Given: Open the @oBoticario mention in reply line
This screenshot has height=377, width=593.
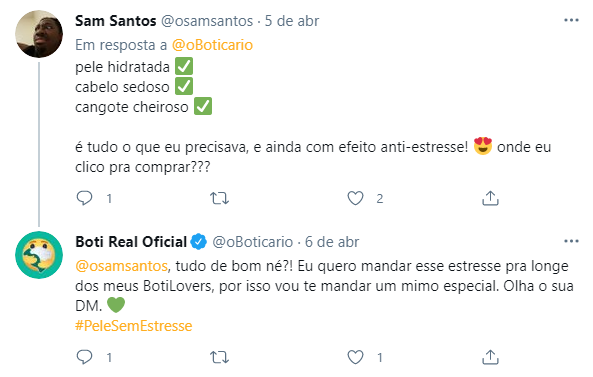Looking at the screenshot, I should pos(212,45).
